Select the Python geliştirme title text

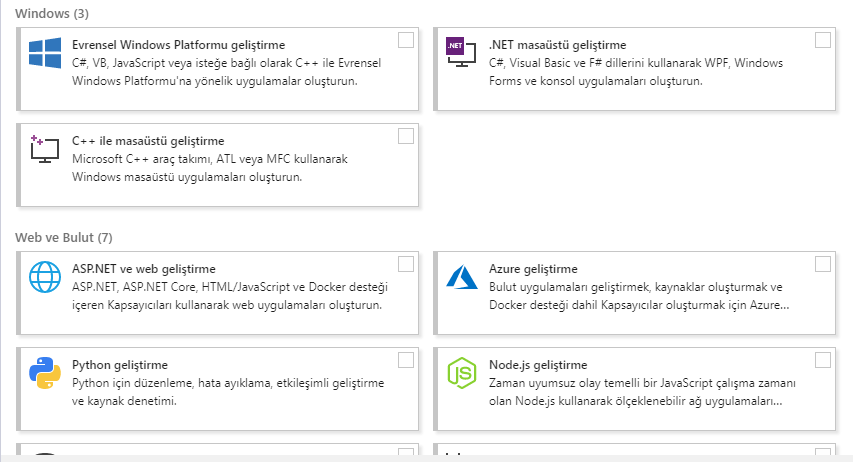pos(120,365)
